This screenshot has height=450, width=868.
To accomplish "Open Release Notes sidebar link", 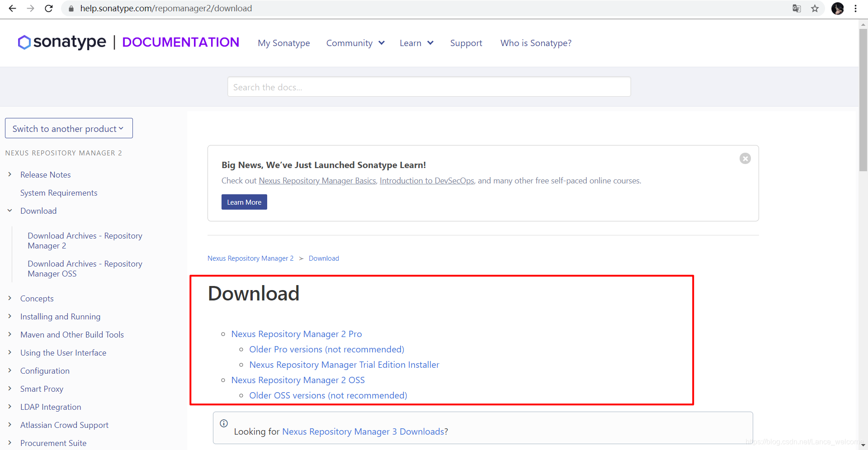I will click(46, 175).
